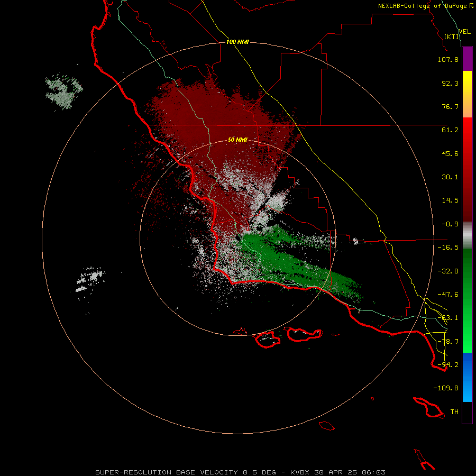The image size is (476, 476).
Task: Click the -16.5 velocity scale value
Action: tap(448, 248)
